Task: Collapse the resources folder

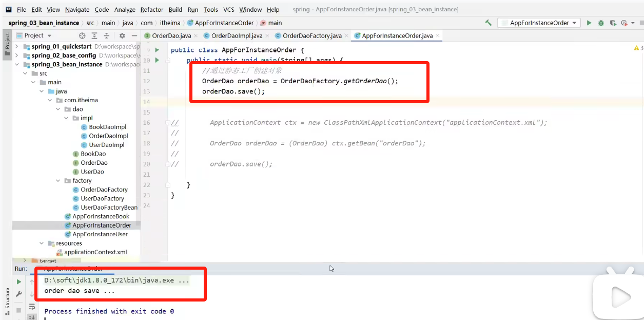Action: 42,243
